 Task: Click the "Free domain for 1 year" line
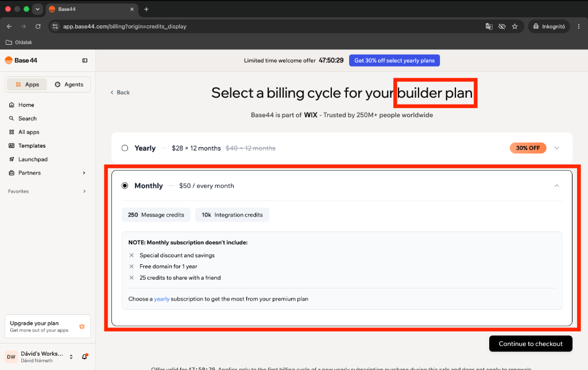coord(168,267)
